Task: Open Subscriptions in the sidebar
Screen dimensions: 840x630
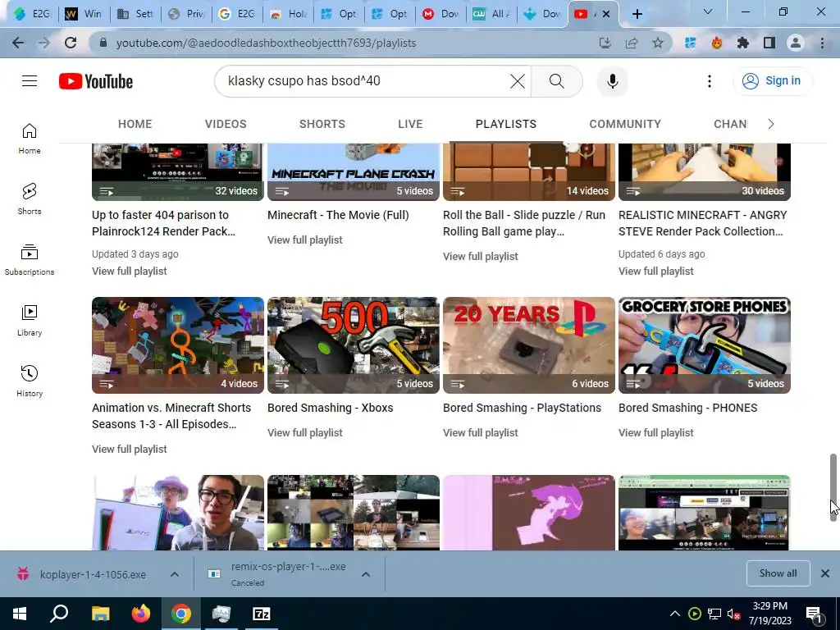Action: (30, 259)
